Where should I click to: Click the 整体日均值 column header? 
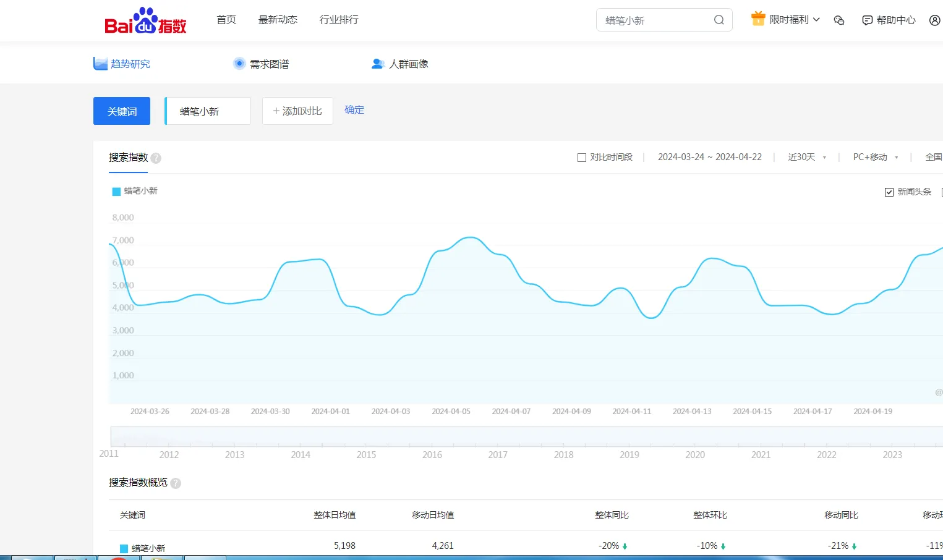pos(335,515)
